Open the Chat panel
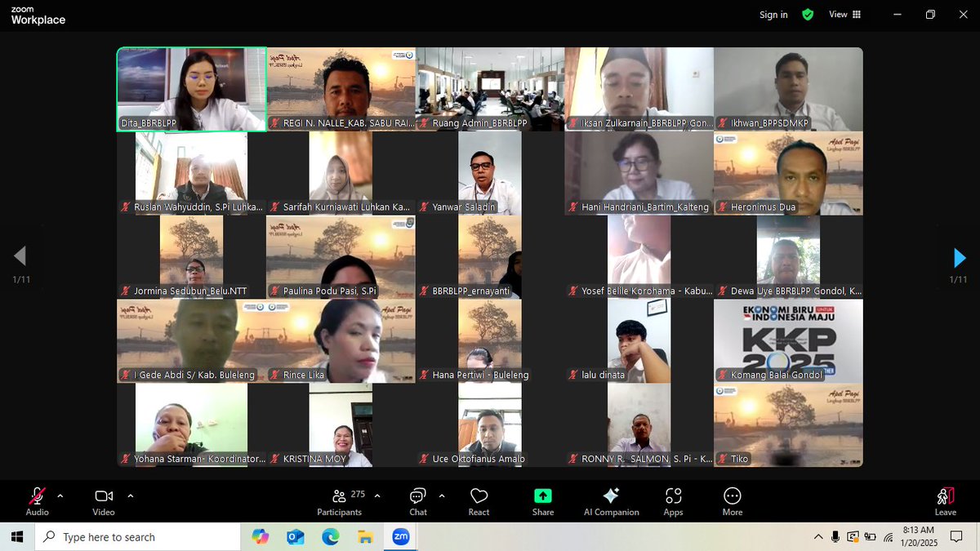Viewport: 980px width, 551px height. [418, 501]
